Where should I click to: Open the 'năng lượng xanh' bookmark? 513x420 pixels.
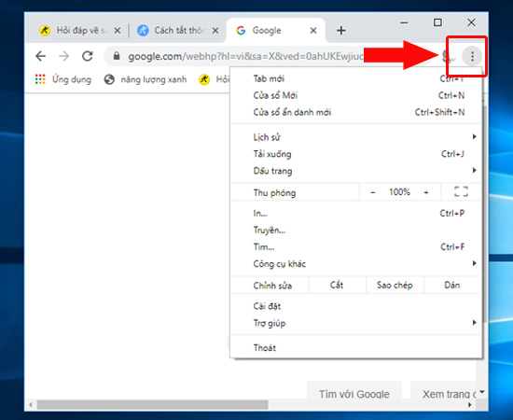[146, 79]
